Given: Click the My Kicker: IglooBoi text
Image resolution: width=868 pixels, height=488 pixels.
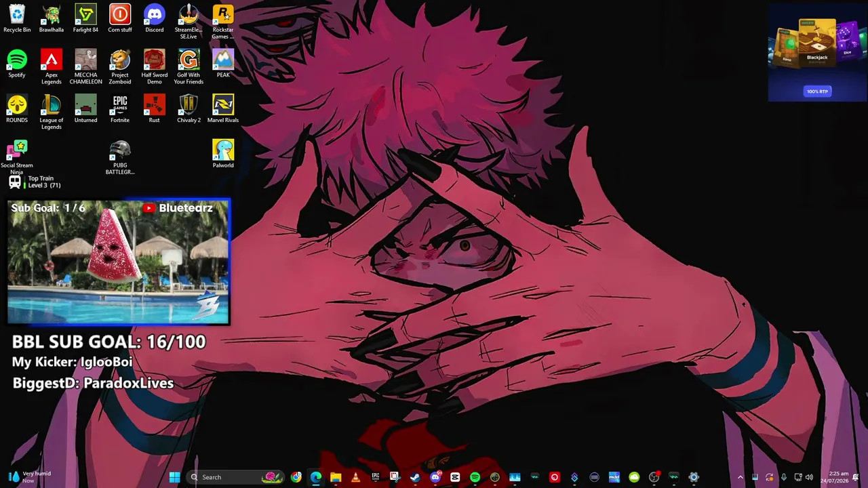Looking at the screenshot, I should [72, 362].
